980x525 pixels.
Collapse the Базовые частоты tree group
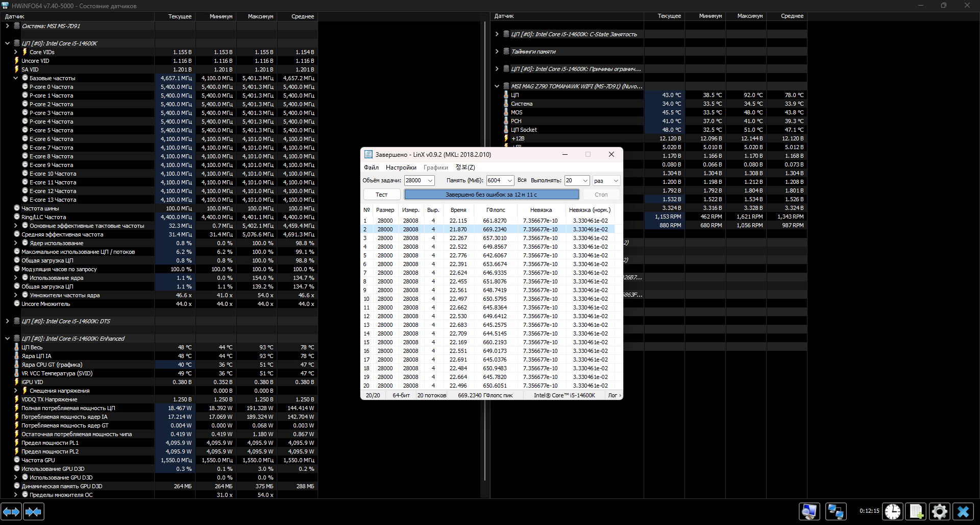point(16,78)
